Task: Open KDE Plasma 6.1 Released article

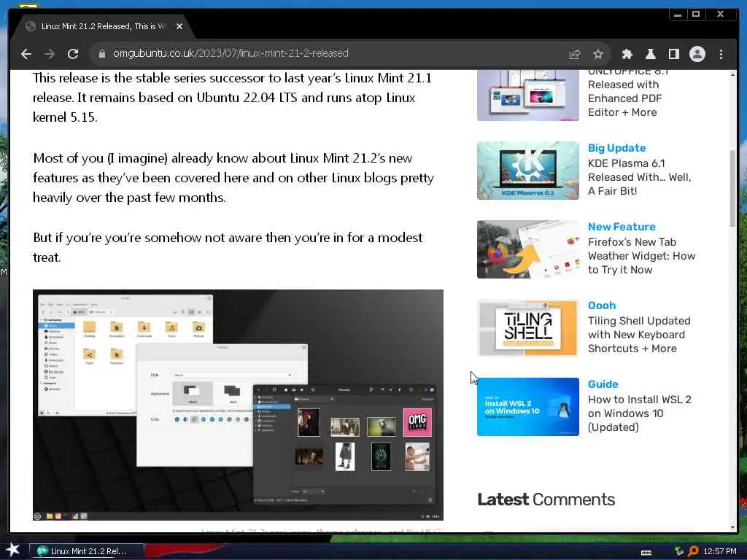Action: [639, 177]
